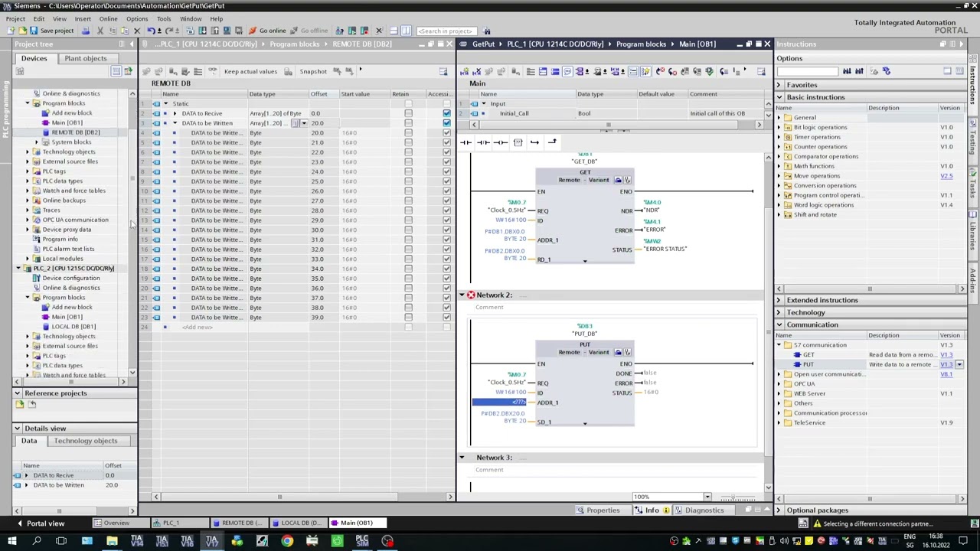Open the PUT instruction version dropdown
The width and height of the screenshot is (980, 551).
(959, 365)
